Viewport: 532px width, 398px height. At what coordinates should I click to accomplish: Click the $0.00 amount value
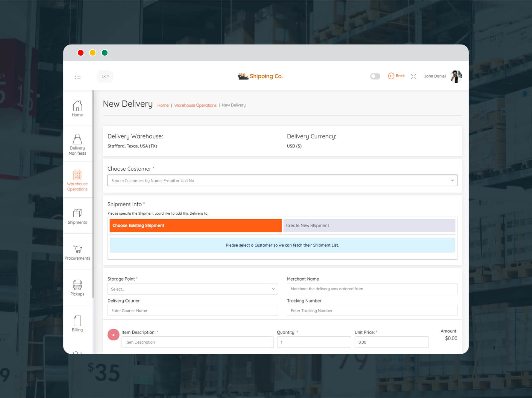pyautogui.click(x=451, y=338)
